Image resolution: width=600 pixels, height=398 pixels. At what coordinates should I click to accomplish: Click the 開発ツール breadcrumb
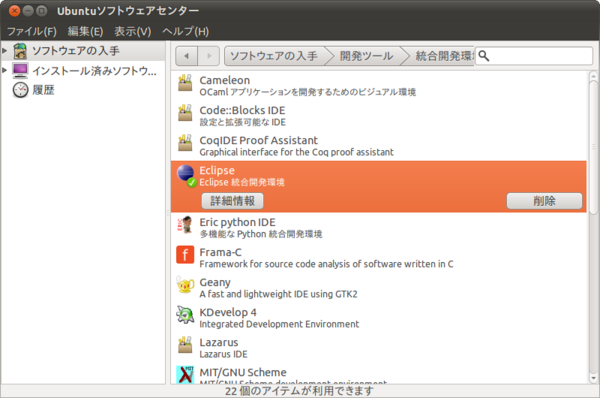[366, 56]
